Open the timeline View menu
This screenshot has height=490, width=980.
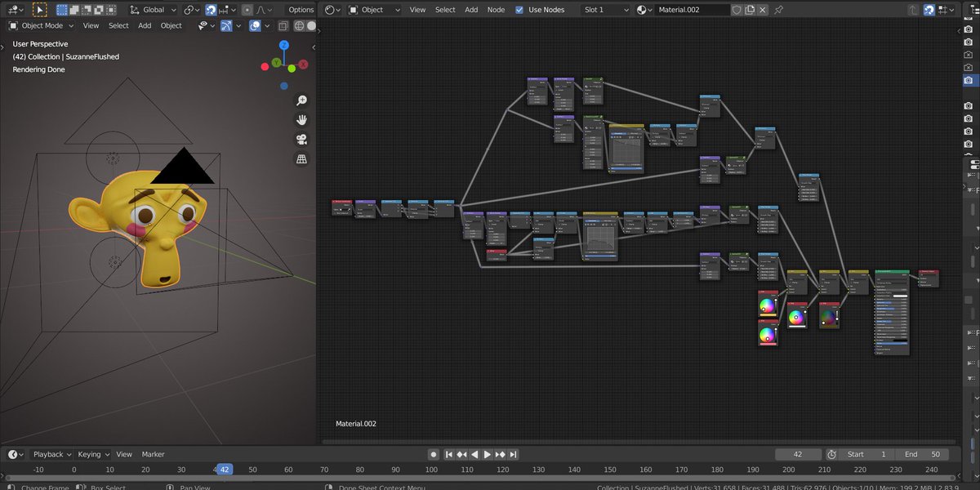point(124,454)
